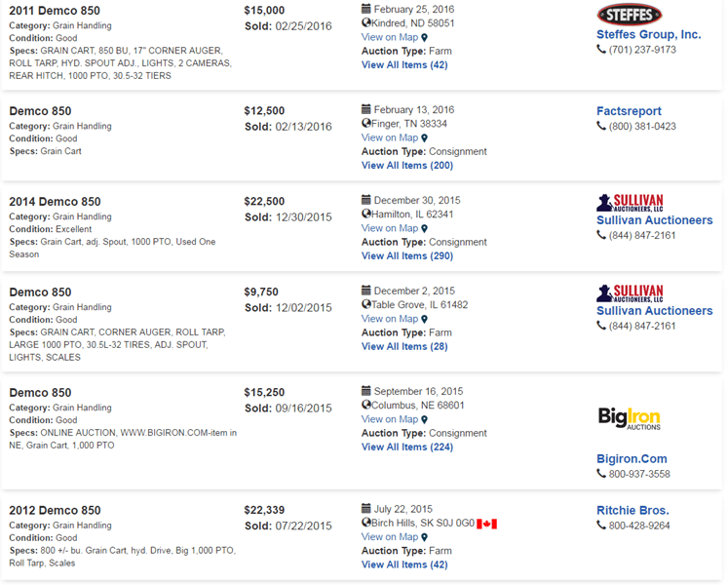Open View All Items (290) link

(407, 256)
